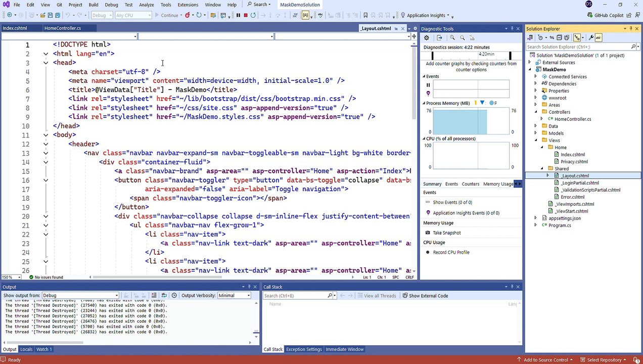Click the Restart debugging icon
This screenshot has height=364, width=643.
253,15
